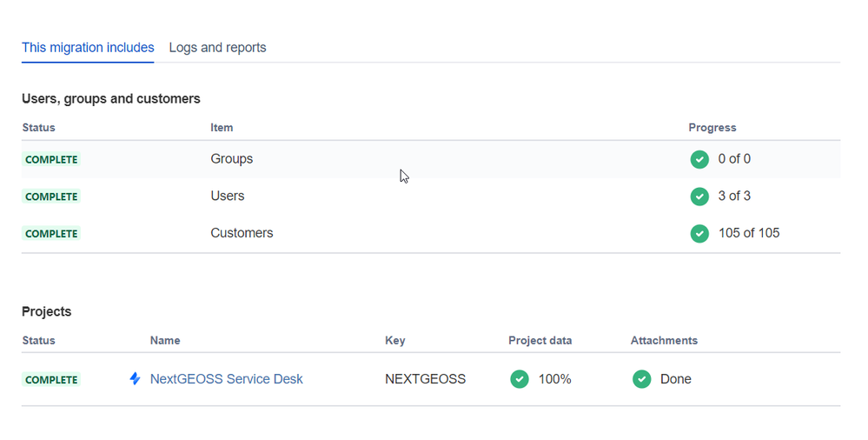Click the COMPLETE badge of the NextGEOSS project
This screenshot has height=440, width=868.
point(51,380)
